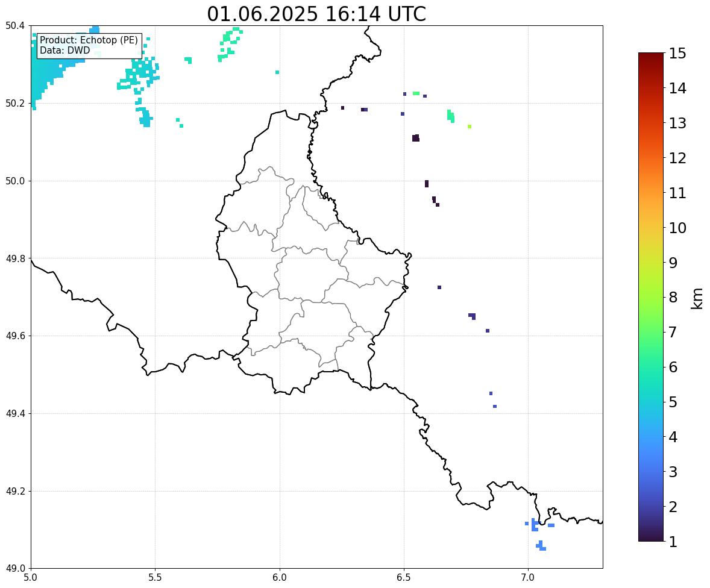
Task: Click the green region of the colorbar near 7
Action: 651,332
